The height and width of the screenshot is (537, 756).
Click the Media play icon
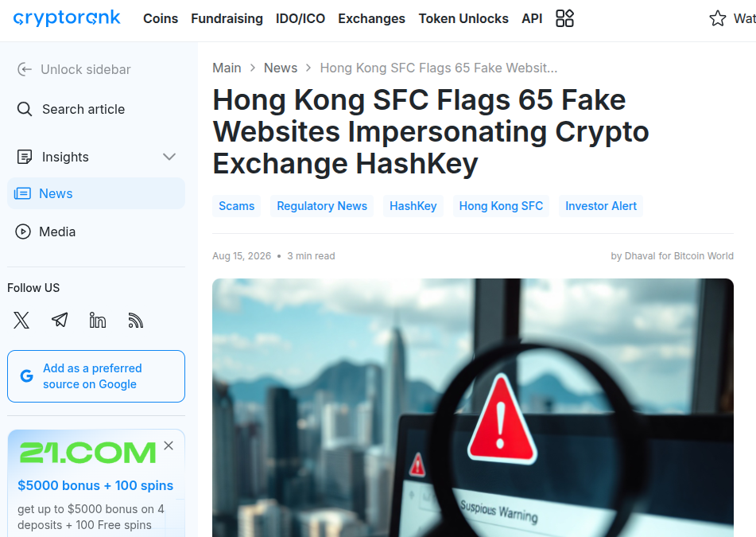coord(23,232)
